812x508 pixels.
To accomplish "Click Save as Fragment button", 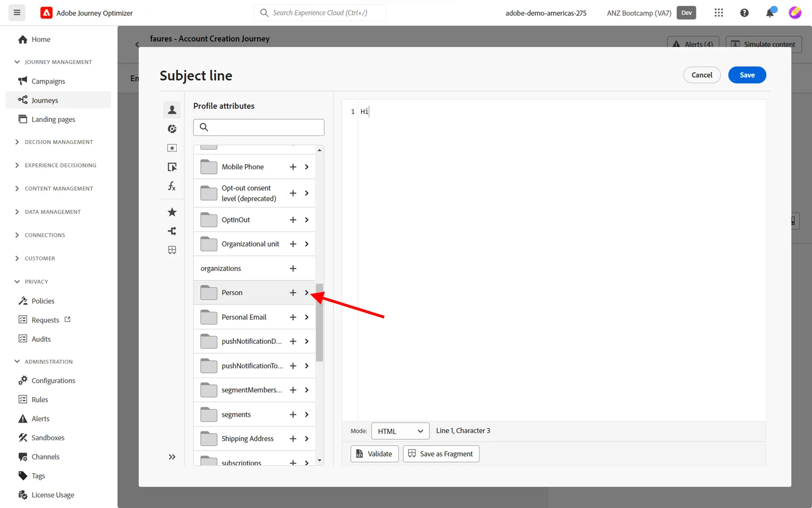I will [x=441, y=454].
